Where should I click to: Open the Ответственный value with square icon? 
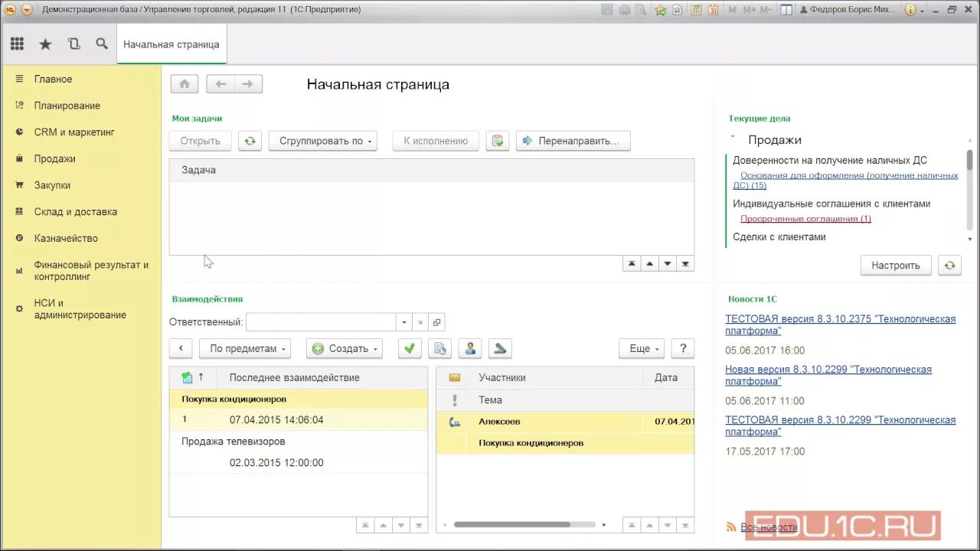pos(436,322)
